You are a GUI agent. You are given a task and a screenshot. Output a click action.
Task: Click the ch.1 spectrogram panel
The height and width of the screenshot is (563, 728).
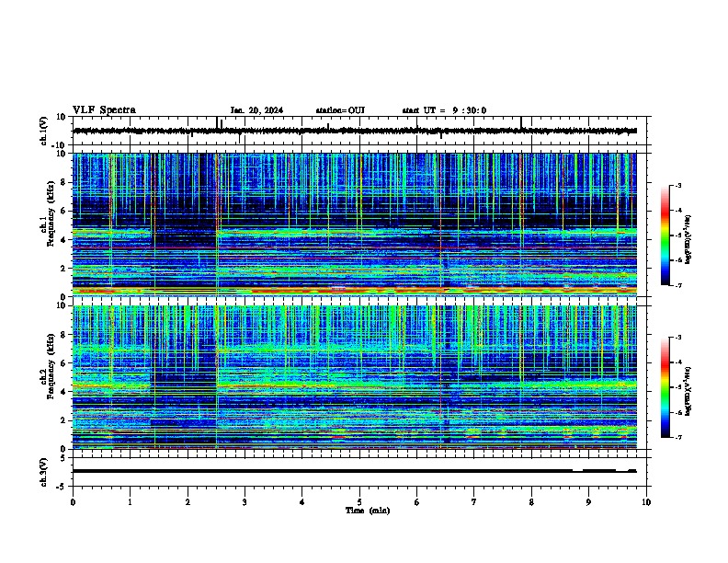point(361,224)
